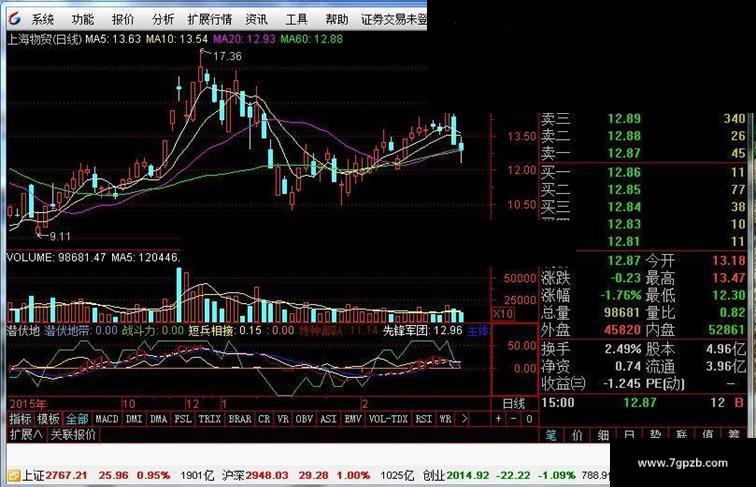Screen dimensions: 756x487
Task: Select the FSL indicator tab
Action: (183, 419)
